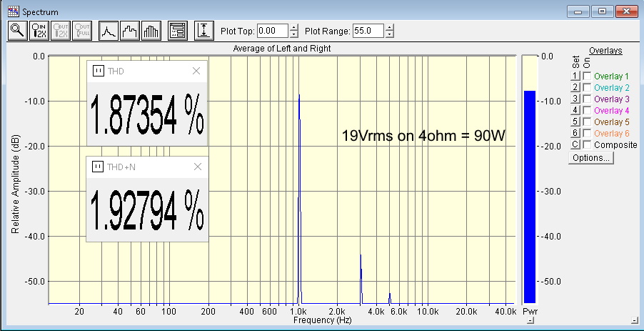Select the stepped plot display icon
This screenshot has height=331, width=644.
pos(130,31)
